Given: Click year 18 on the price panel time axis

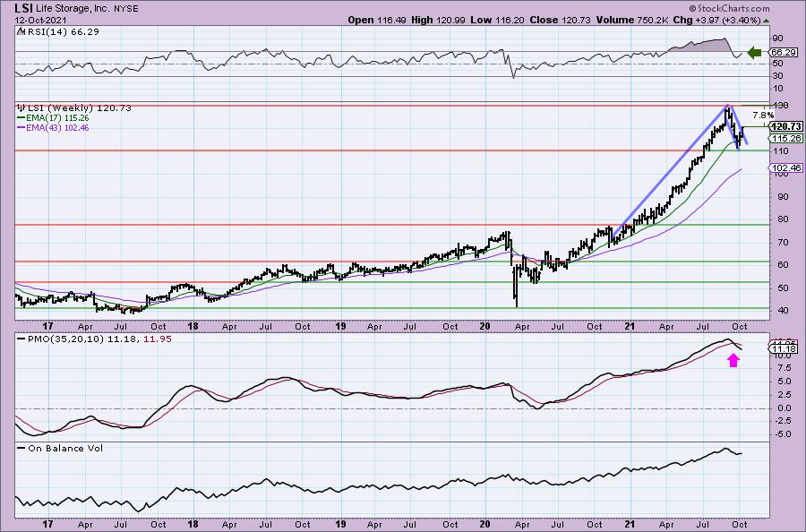Looking at the screenshot, I should pyautogui.click(x=193, y=326).
